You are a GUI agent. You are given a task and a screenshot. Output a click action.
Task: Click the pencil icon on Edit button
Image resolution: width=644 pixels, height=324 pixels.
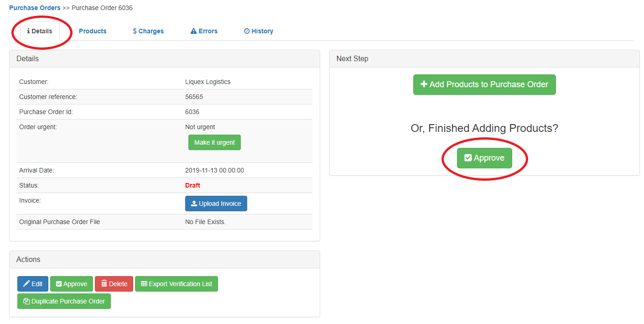point(26,284)
